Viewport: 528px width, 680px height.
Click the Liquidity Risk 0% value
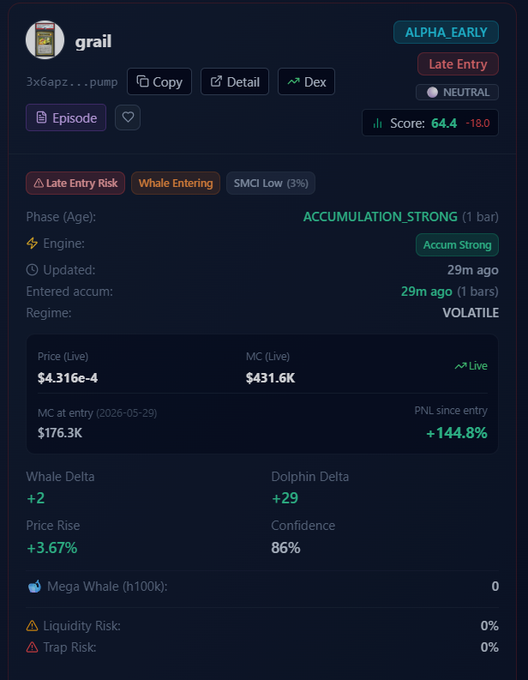pos(489,626)
